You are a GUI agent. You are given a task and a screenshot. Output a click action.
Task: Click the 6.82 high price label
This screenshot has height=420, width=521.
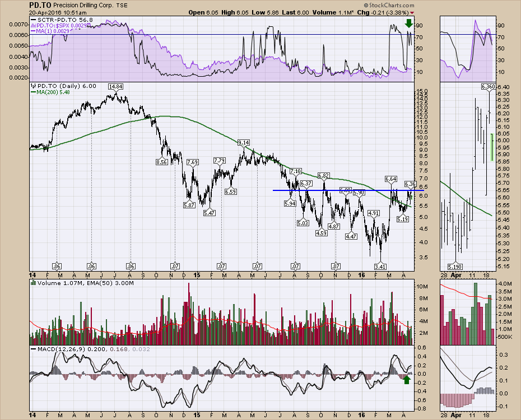coord(323,175)
